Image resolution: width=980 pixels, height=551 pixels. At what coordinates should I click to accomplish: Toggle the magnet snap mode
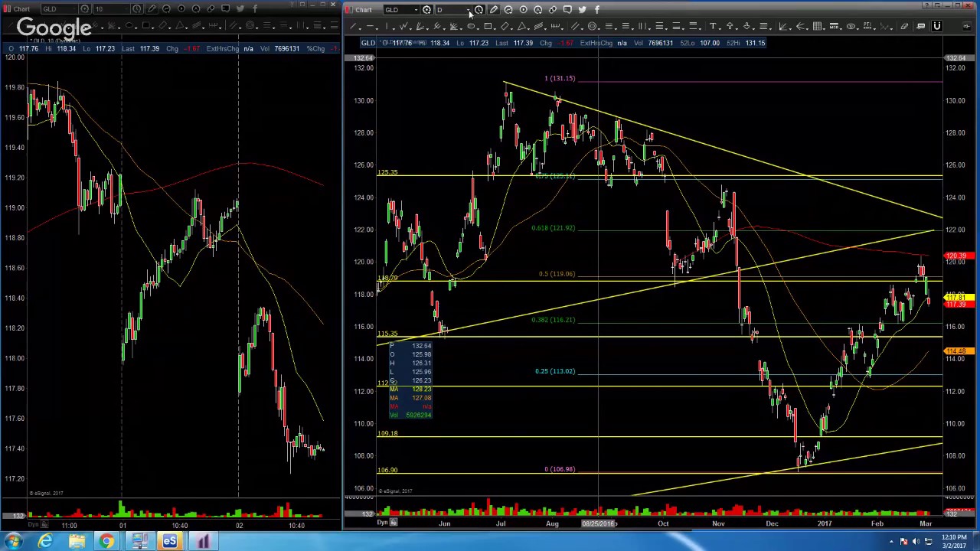(937, 26)
